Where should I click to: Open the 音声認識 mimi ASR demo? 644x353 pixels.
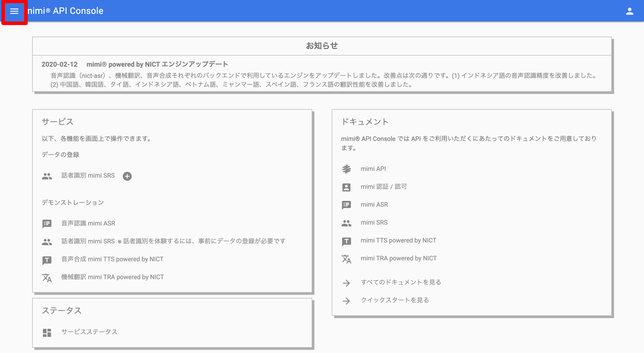[x=88, y=223]
